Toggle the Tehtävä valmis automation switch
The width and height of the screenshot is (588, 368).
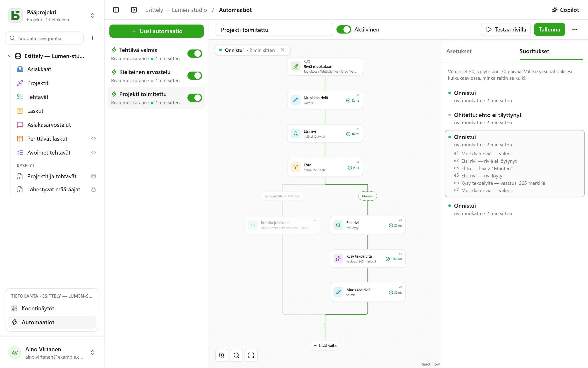coord(195,54)
